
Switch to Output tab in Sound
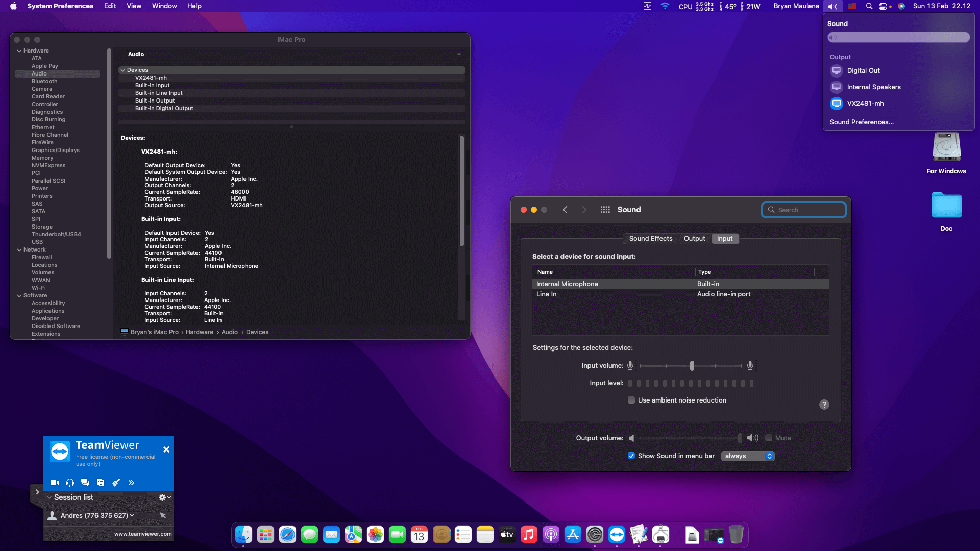point(695,239)
